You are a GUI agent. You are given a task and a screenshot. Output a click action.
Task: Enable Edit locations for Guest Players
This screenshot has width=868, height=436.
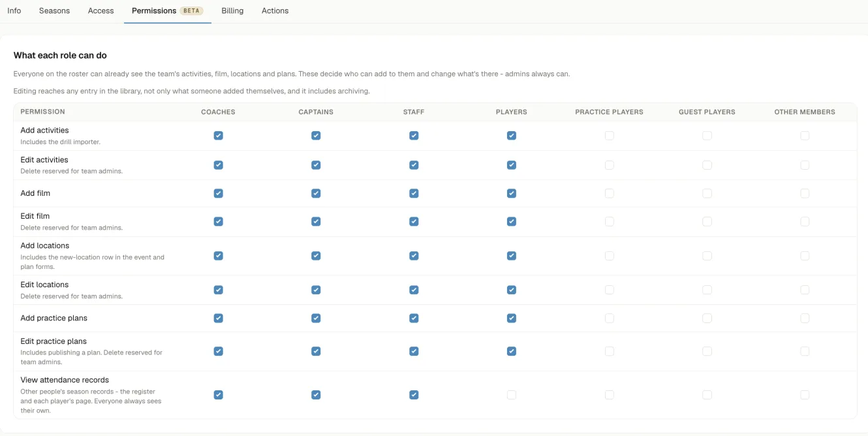click(x=707, y=290)
